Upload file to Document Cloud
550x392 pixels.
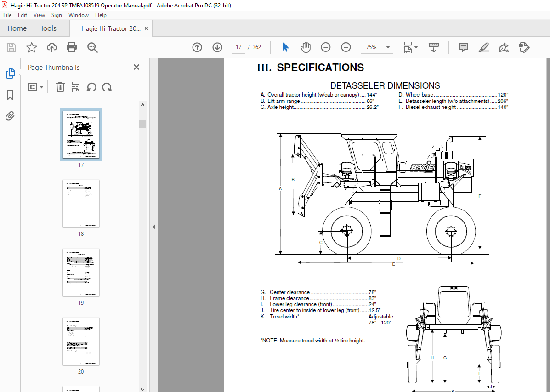(52, 47)
